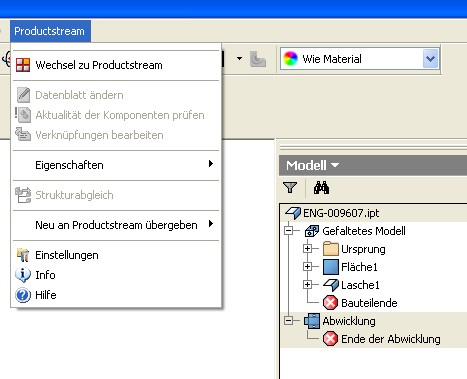
Task: Click the small toolbar dropdown arrow
Action: [239, 59]
